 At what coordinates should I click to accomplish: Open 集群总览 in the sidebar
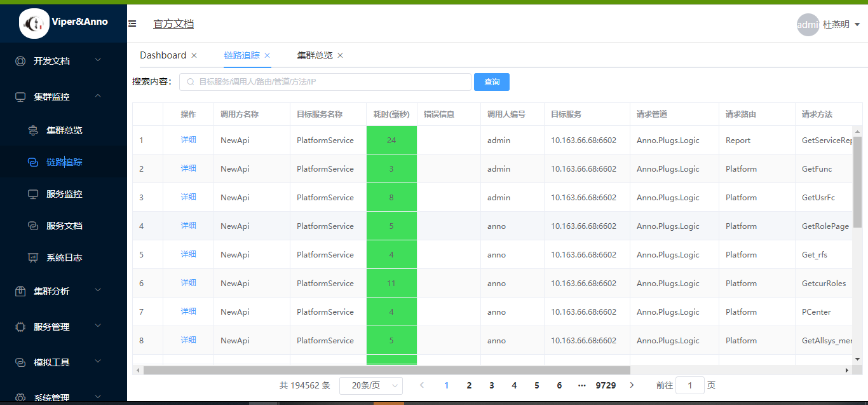[x=64, y=130]
